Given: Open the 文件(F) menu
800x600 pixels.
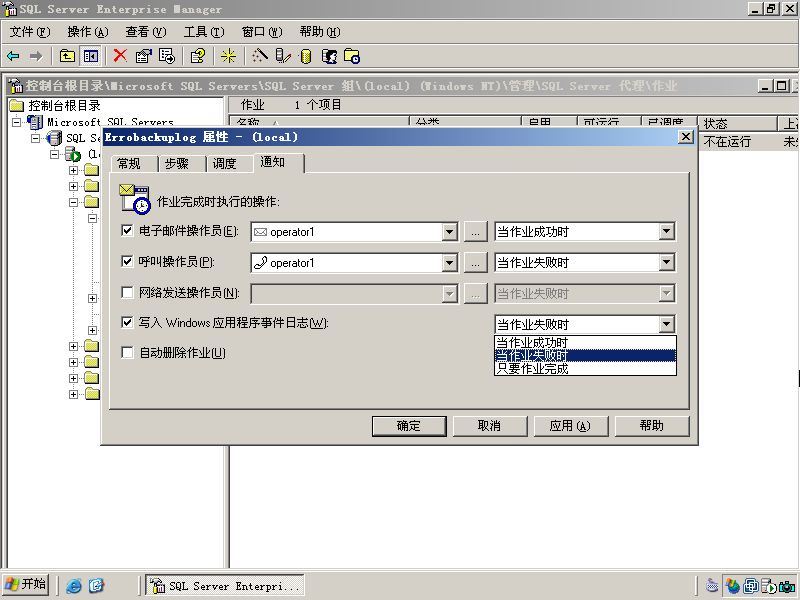Looking at the screenshot, I should coord(30,32).
